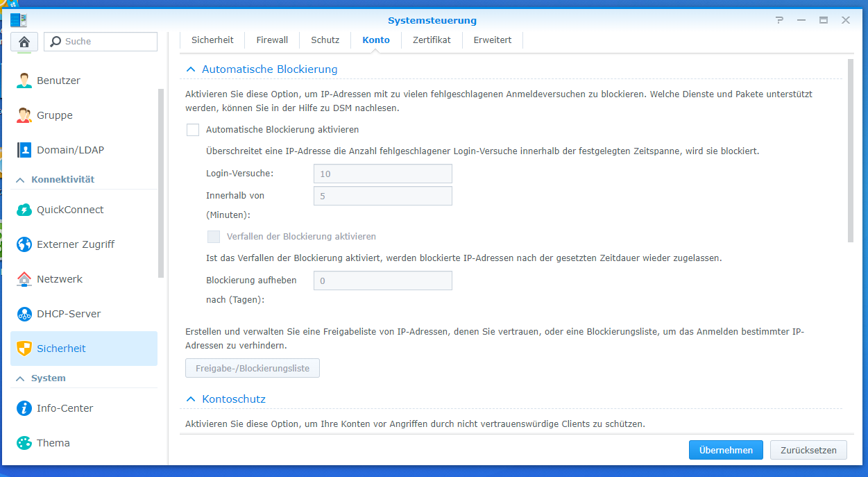Click the Systemsteuerung app icon in title bar
The width and height of the screenshot is (868, 477).
tap(19, 20)
